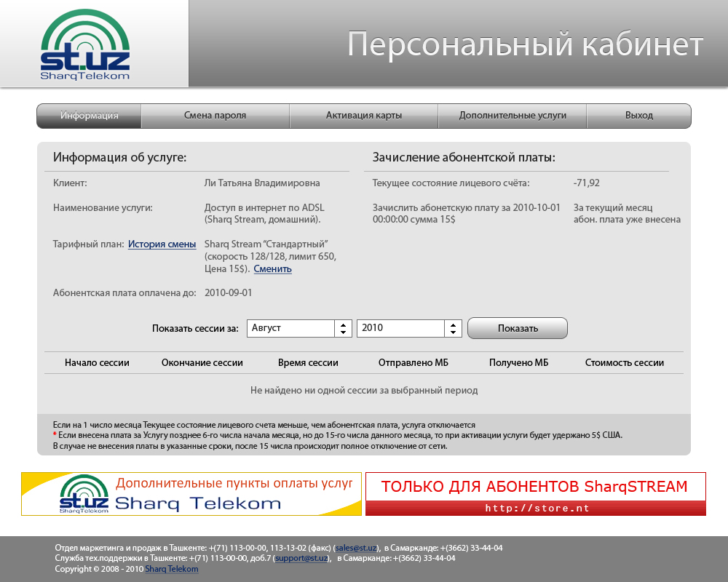Click the sales@st.uz email link

(x=356, y=548)
